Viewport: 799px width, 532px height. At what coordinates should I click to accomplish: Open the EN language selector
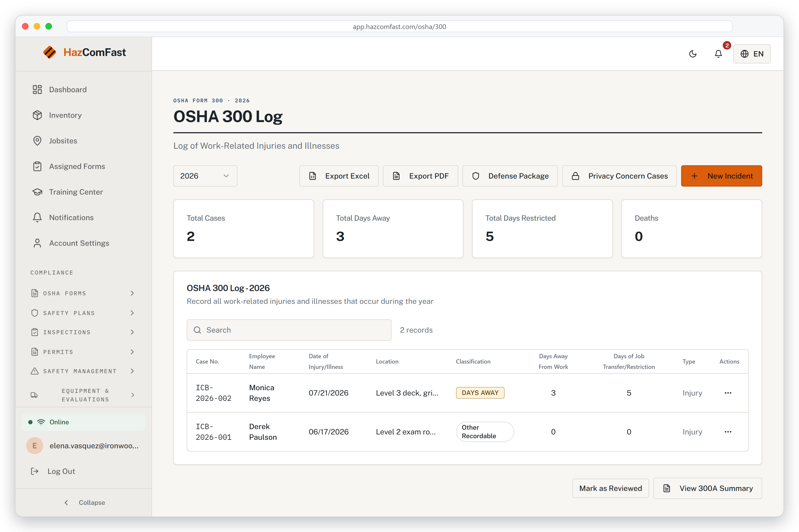752,54
